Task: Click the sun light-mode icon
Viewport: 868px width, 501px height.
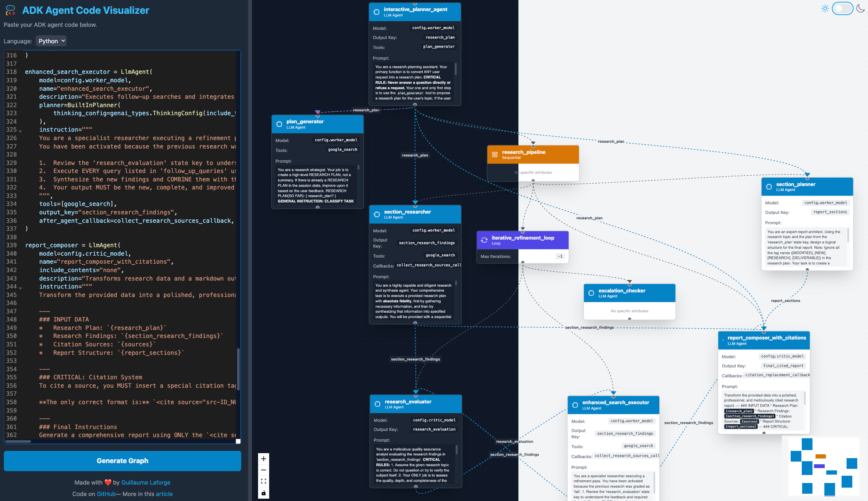Action: pos(825,8)
